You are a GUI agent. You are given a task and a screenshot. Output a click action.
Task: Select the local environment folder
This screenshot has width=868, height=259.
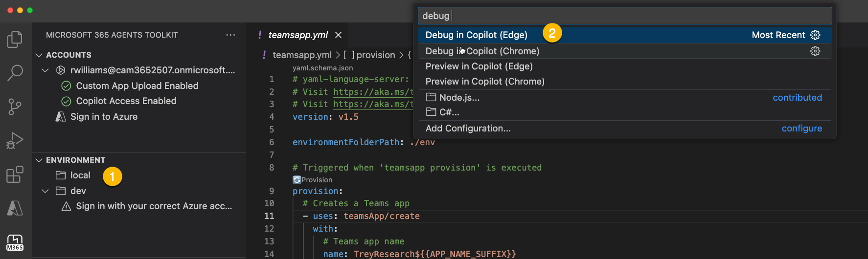tap(80, 175)
